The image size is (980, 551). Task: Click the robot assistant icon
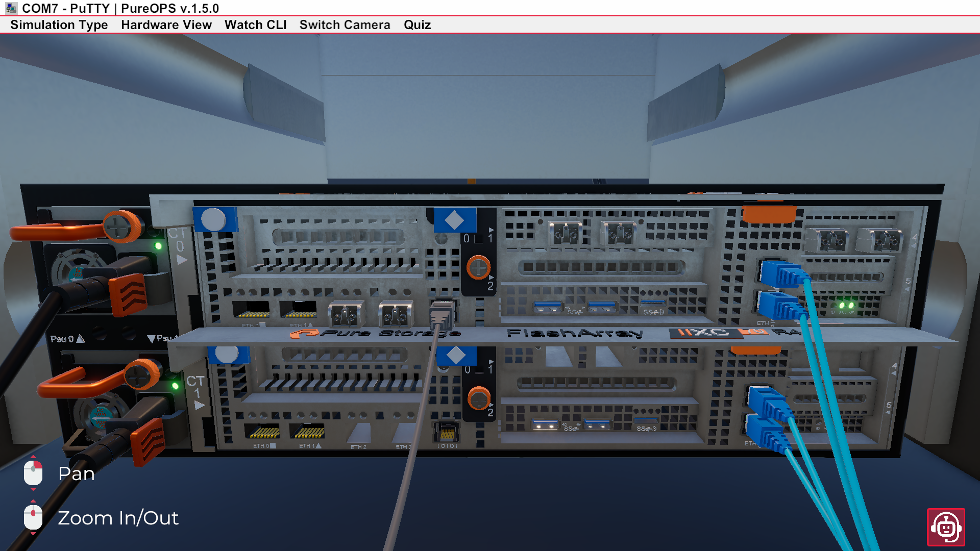946,527
